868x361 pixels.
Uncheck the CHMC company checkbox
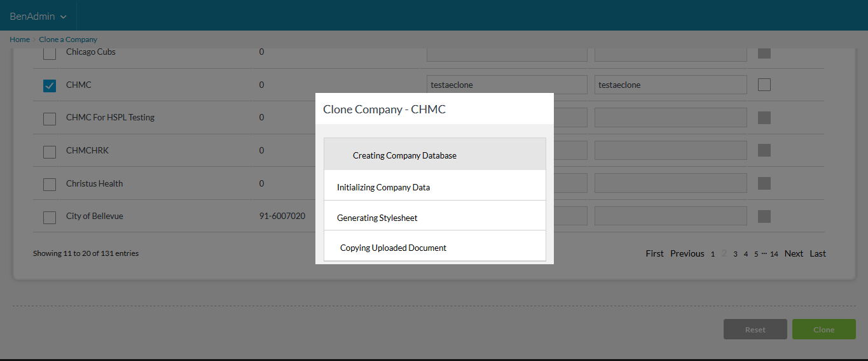50,85
